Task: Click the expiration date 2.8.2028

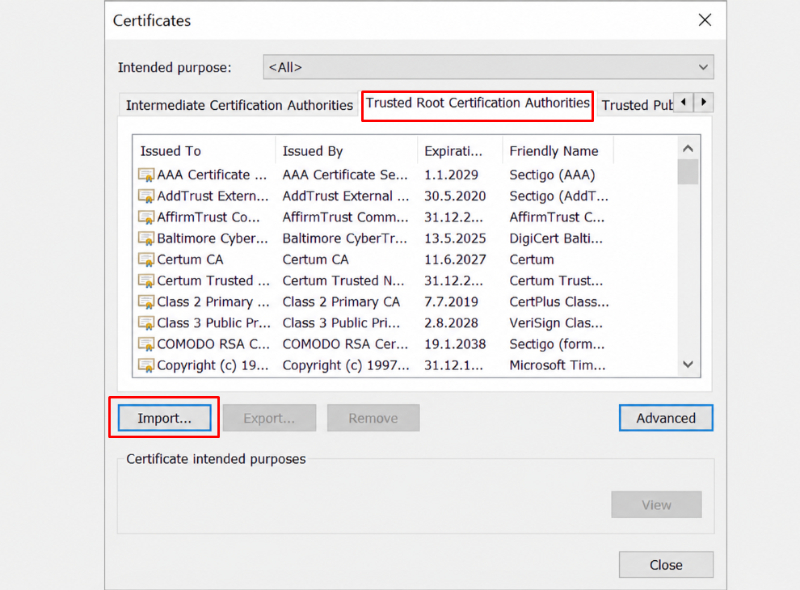Action: tap(452, 324)
